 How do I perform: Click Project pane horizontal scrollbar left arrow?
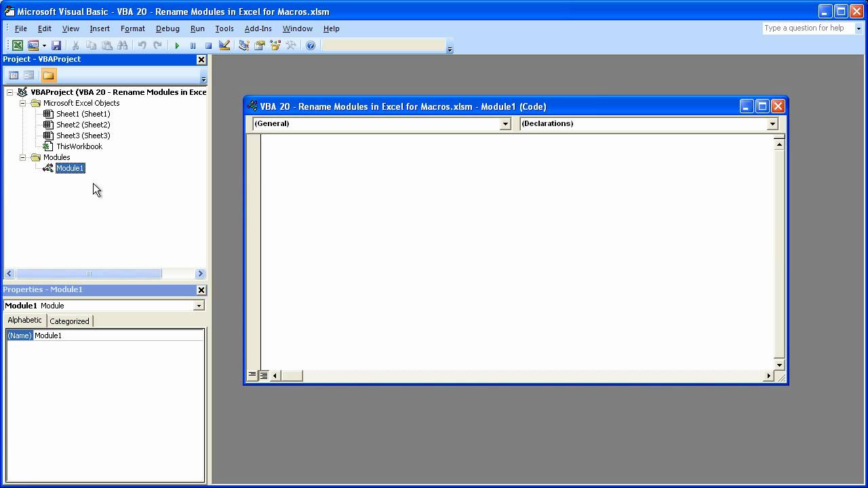pos(9,274)
